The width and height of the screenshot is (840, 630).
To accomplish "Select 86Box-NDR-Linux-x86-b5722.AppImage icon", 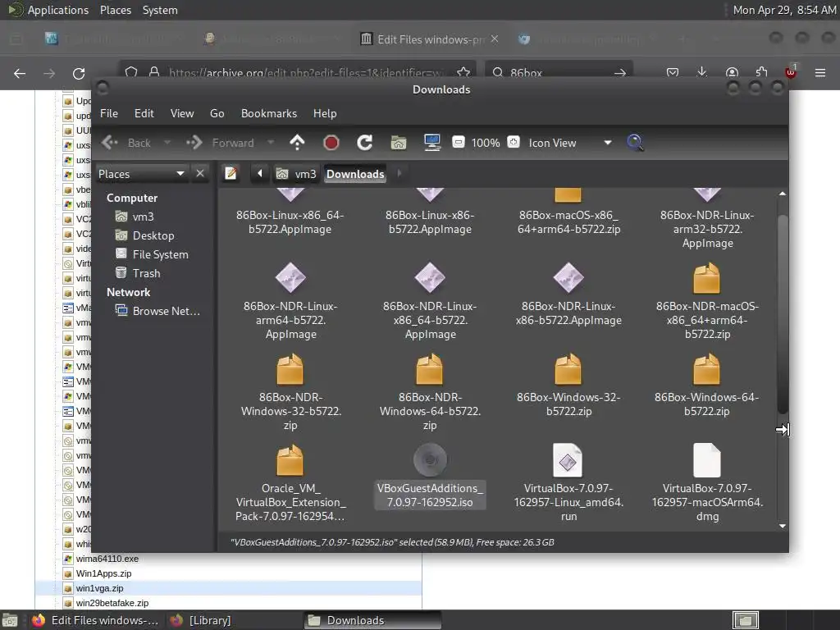I will (x=568, y=277).
